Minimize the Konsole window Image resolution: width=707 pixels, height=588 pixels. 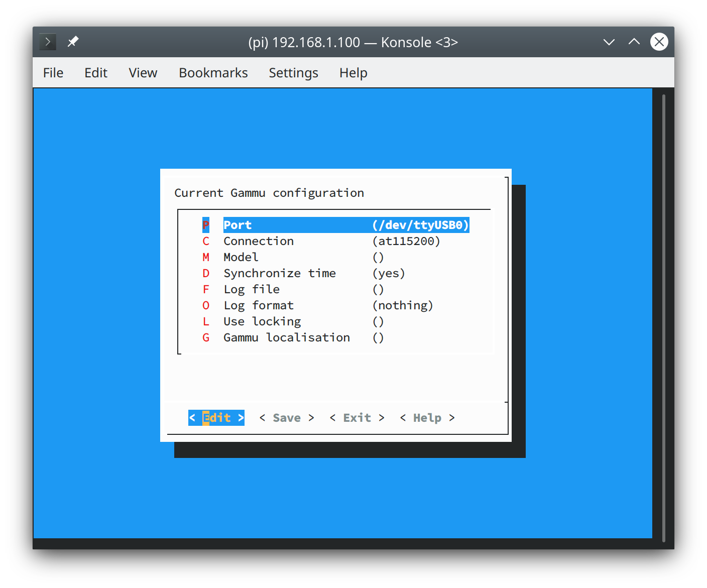point(609,42)
